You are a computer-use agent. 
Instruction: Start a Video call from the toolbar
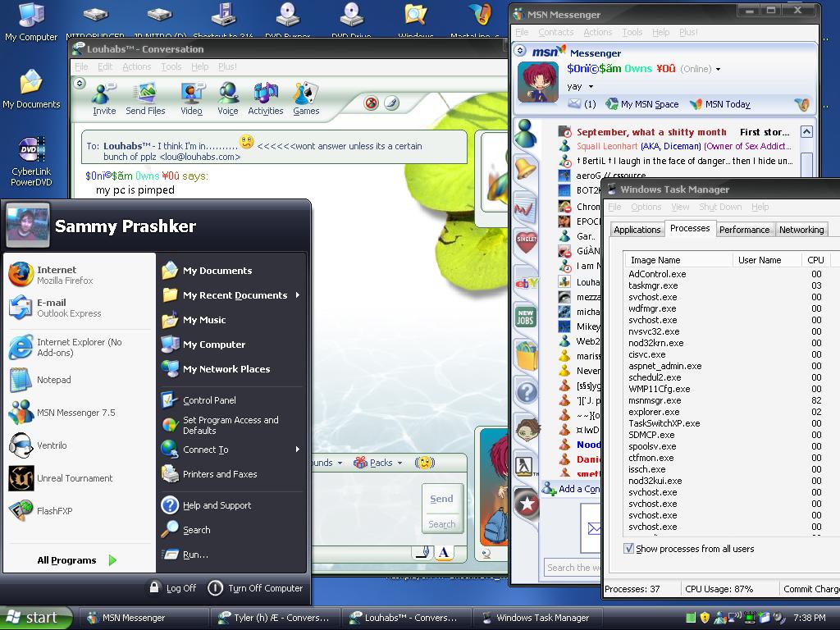pos(191,96)
